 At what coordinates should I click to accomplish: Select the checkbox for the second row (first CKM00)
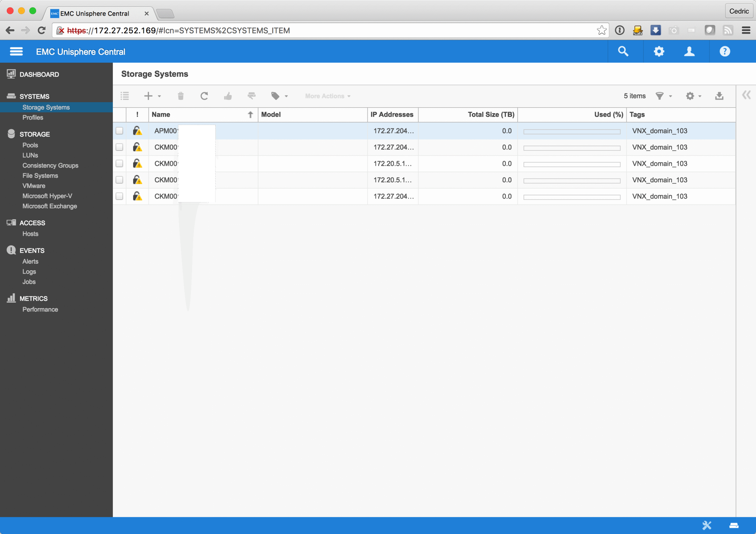pos(119,147)
